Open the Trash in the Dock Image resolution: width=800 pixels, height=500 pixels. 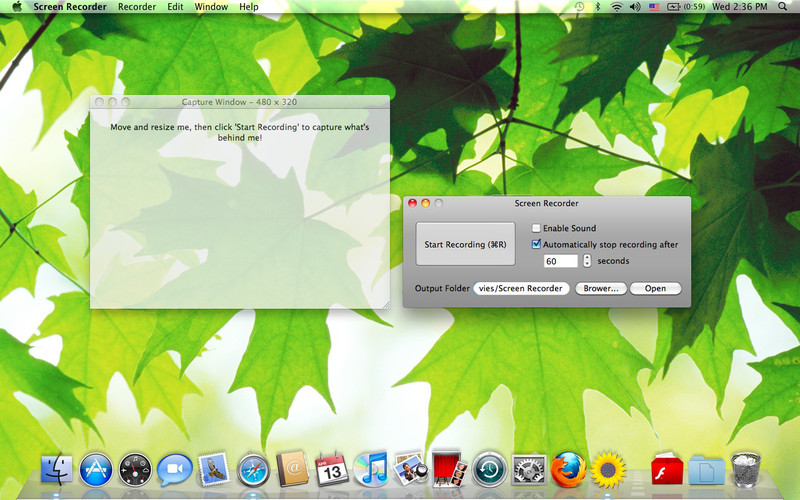pos(745,469)
